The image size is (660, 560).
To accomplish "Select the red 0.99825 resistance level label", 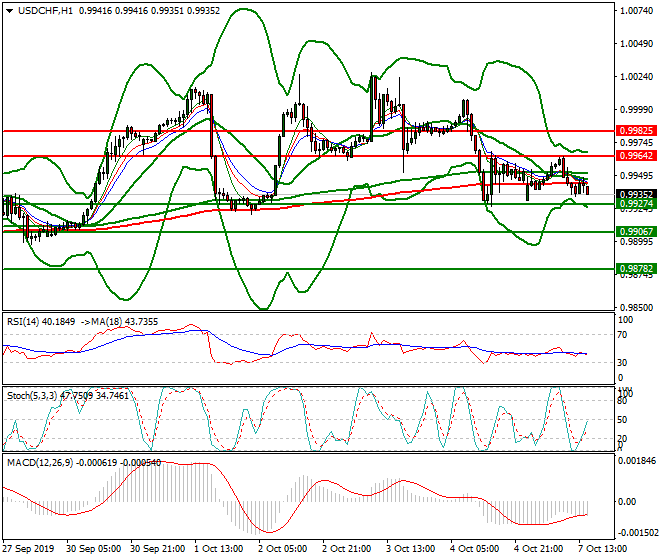I will 636,131.
